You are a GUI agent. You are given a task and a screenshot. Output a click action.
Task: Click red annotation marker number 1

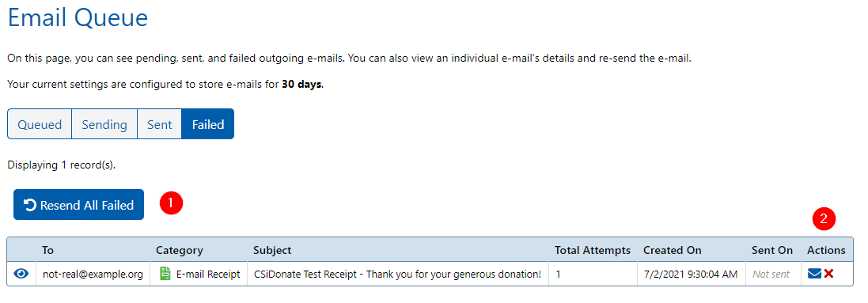tap(170, 203)
